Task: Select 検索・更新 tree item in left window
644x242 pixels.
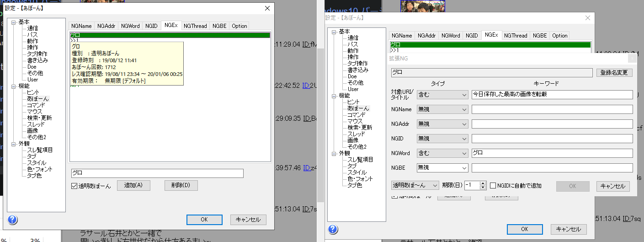Action: (x=39, y=118)
